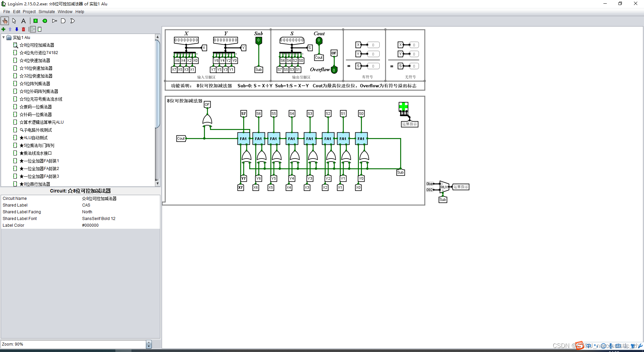This screenshot has width=644, height=352.
Task: Choose the NOT gate tool
Action: (54, 21)
